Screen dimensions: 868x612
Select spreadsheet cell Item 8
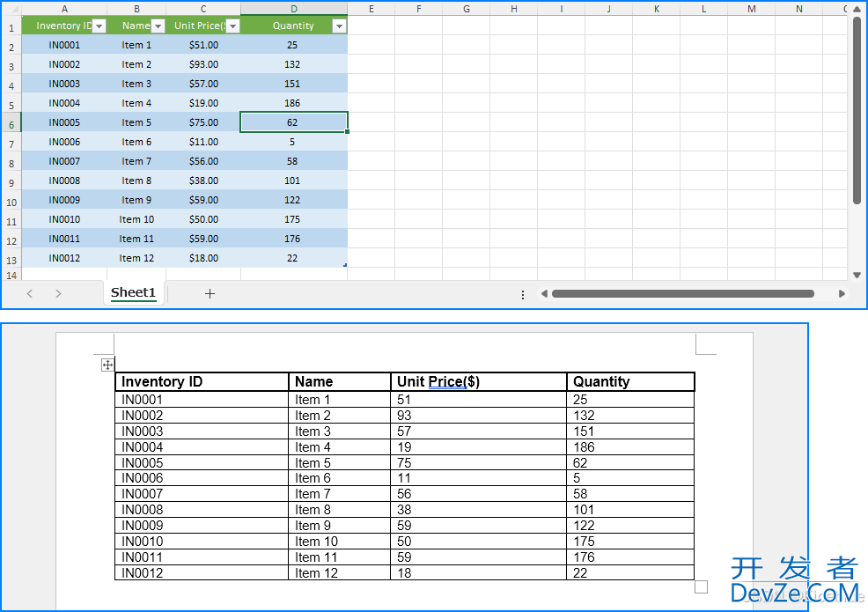tap(136, 181)
